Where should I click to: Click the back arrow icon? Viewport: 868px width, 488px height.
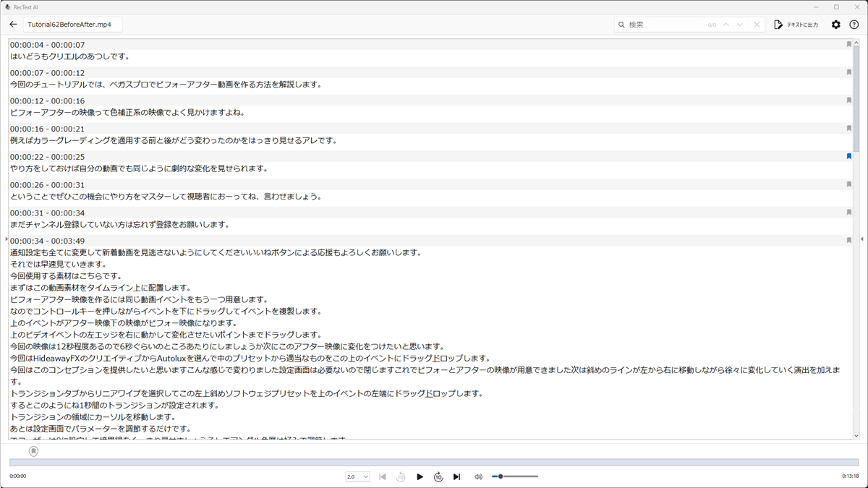(13, 25)
